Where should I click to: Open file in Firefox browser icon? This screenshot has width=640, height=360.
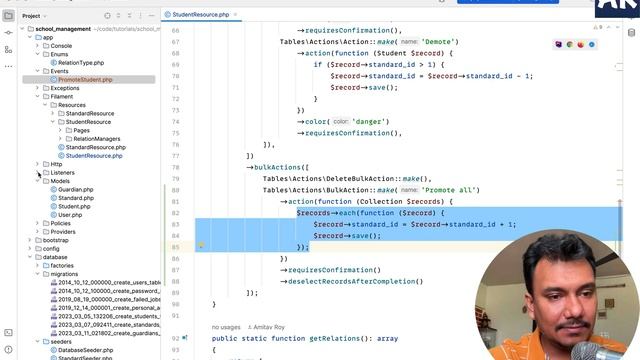click(580, 44)
